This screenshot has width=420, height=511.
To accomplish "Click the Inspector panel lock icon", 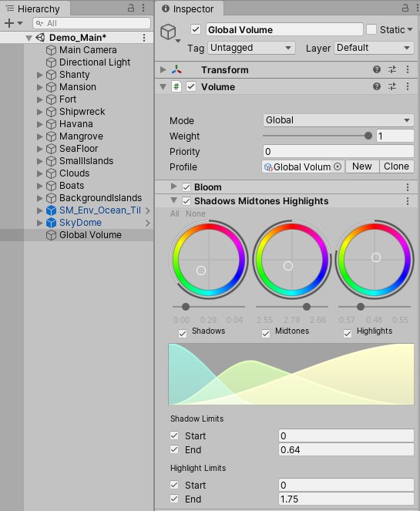I will coord(405,8).
